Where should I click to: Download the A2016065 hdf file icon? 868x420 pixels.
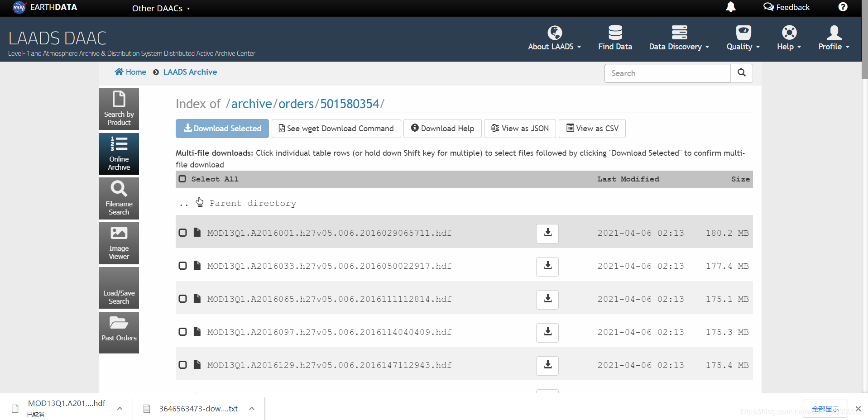(547, 300)
